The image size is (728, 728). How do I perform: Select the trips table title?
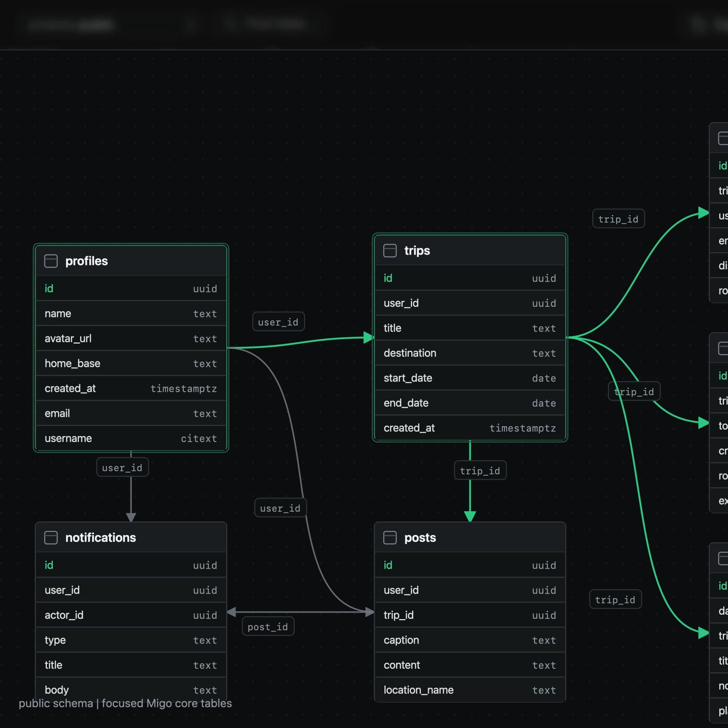[417, 251]
